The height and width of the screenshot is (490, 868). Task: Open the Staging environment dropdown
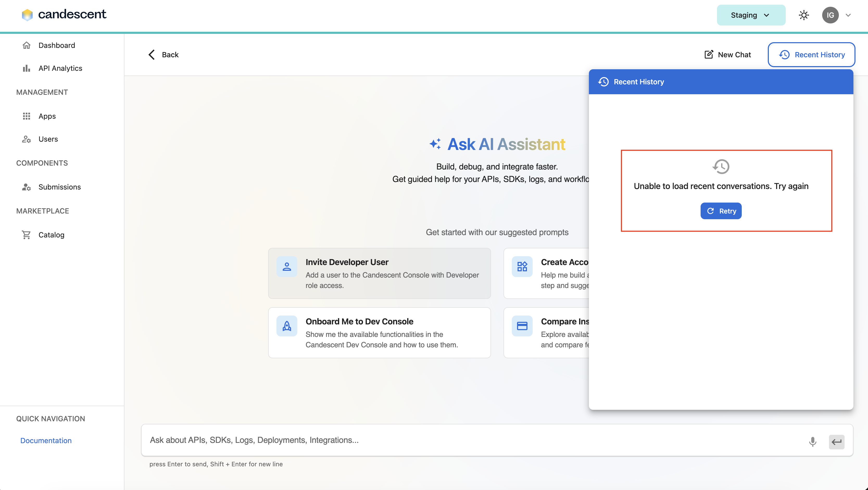tap(751, 15)
